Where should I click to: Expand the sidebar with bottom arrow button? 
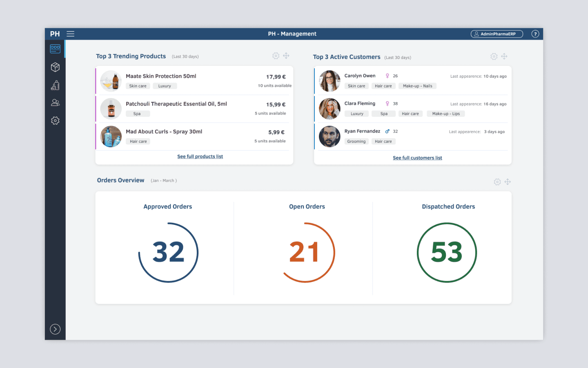pyautogui.click(x=55, y=329)
